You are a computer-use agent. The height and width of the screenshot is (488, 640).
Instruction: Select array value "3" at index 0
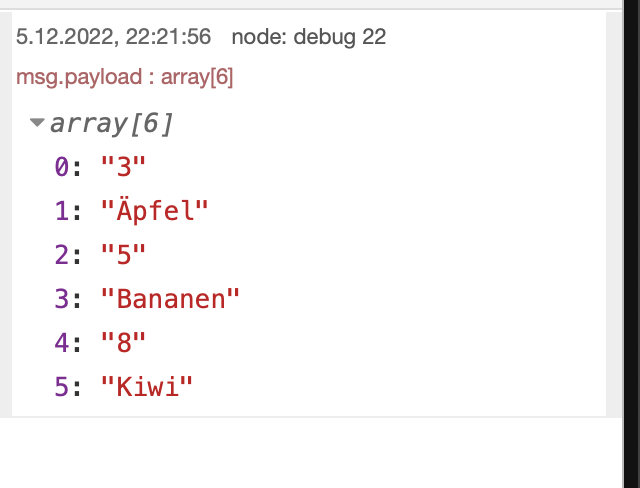[123, 167]
